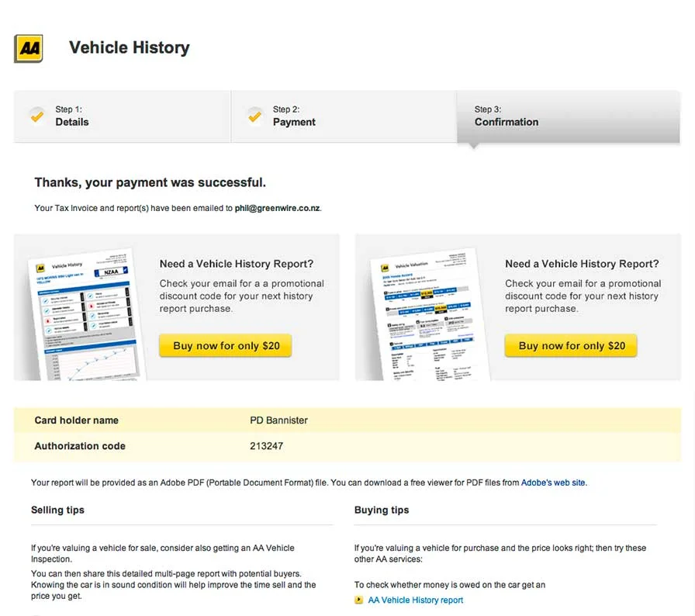This screenshot has height=616, width=695.
Task: Open the Step 1: Details tab
Action: tap(123, 116)
